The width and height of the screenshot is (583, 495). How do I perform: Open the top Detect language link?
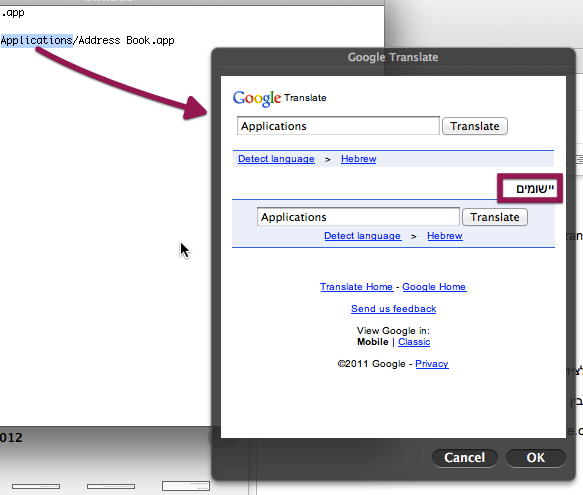point(276,159)
